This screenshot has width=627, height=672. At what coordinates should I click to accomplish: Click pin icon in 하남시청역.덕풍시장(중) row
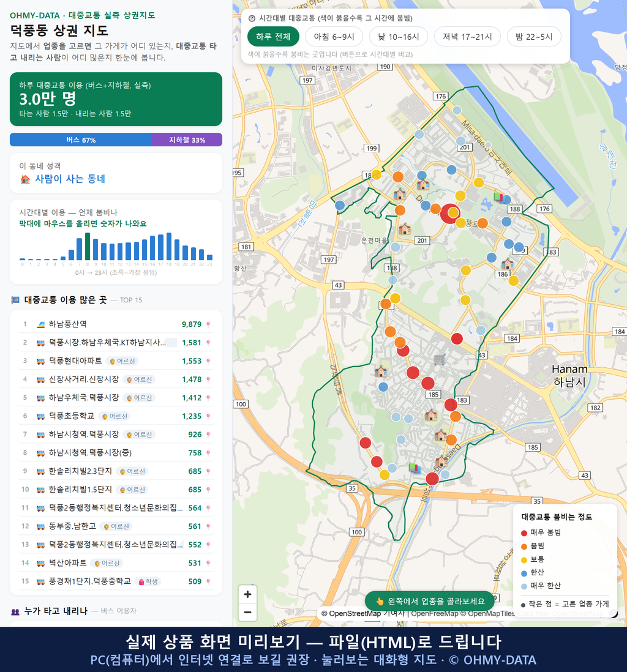coord(208,453)
